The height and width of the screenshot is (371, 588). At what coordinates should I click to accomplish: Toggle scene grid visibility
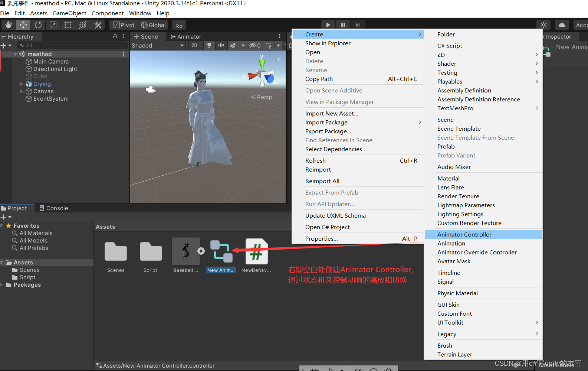(x=268, y=45)
